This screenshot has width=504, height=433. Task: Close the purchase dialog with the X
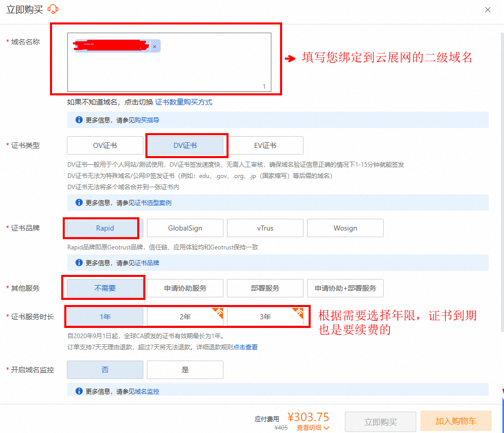488,10
